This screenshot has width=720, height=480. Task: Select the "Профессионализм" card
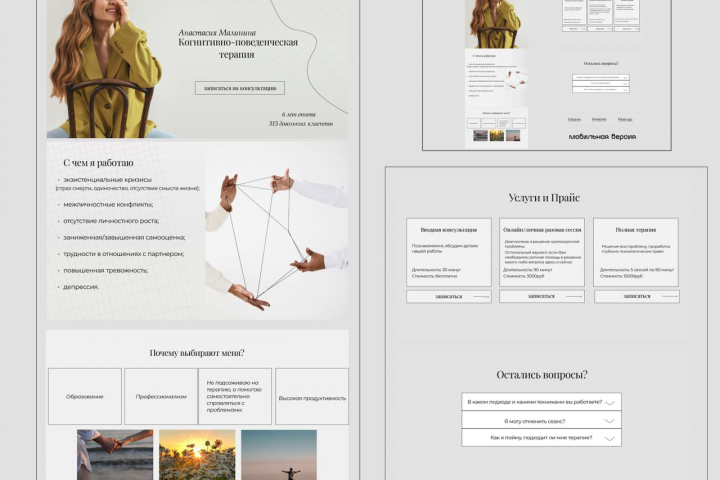(x=161, y=396)
